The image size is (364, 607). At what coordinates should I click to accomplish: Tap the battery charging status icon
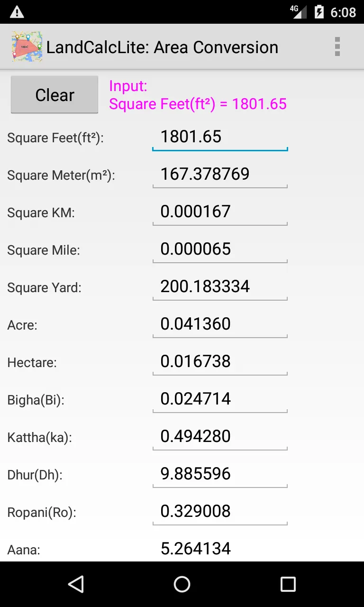pos(319,12)
